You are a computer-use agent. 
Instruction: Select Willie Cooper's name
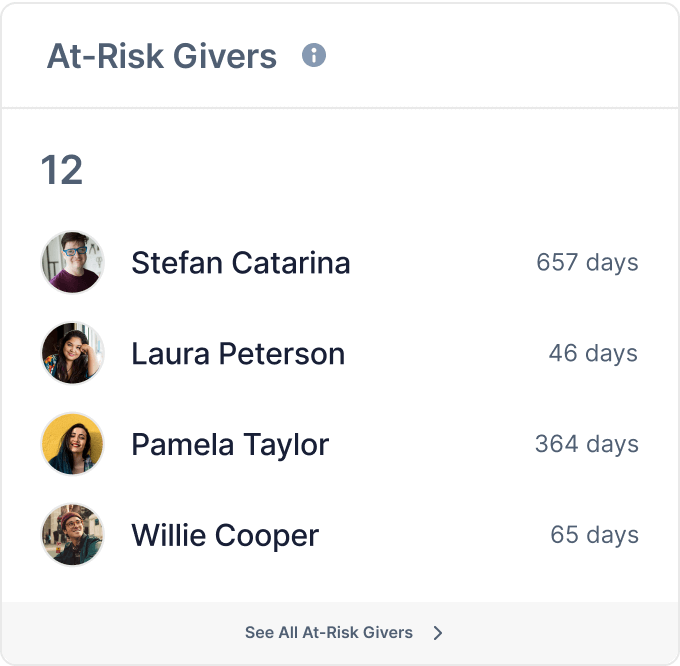pyautogui.click(x=225, y=535)
